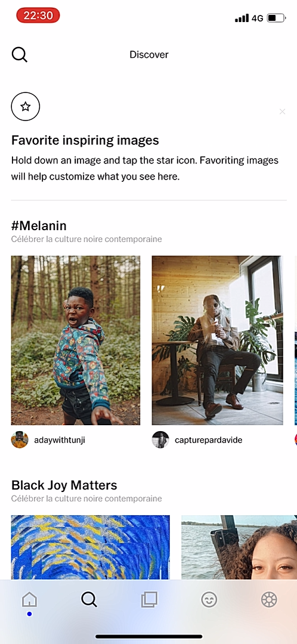Tap adaywithtunji profile avatar
This screenshot has width=297, height=644.
pos(20,440)
